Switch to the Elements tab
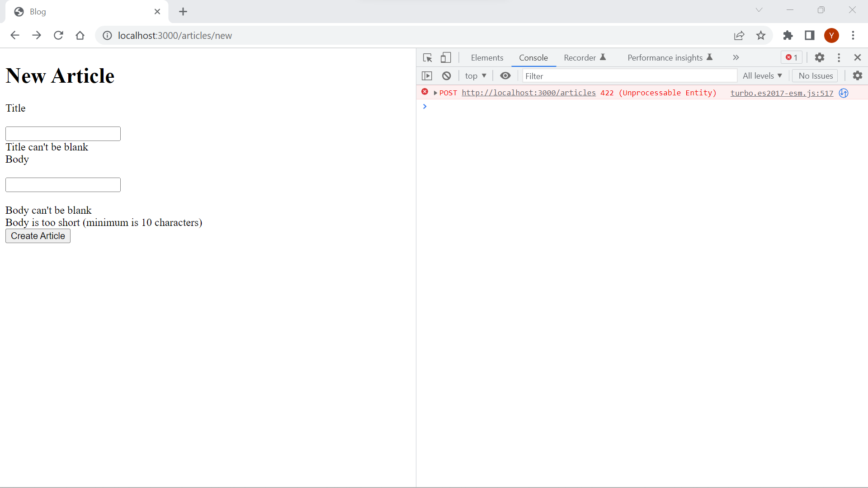Screen dimensions: 868x488 [487, 58]
